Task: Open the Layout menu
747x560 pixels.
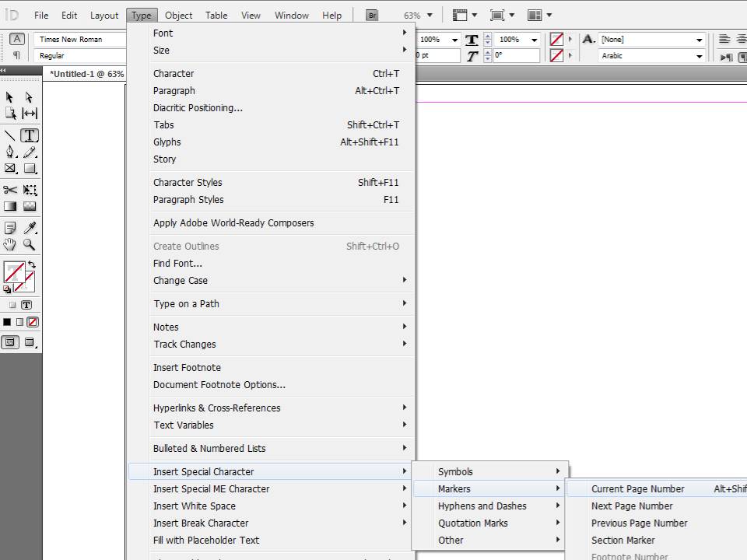Action: pos(103,16)
